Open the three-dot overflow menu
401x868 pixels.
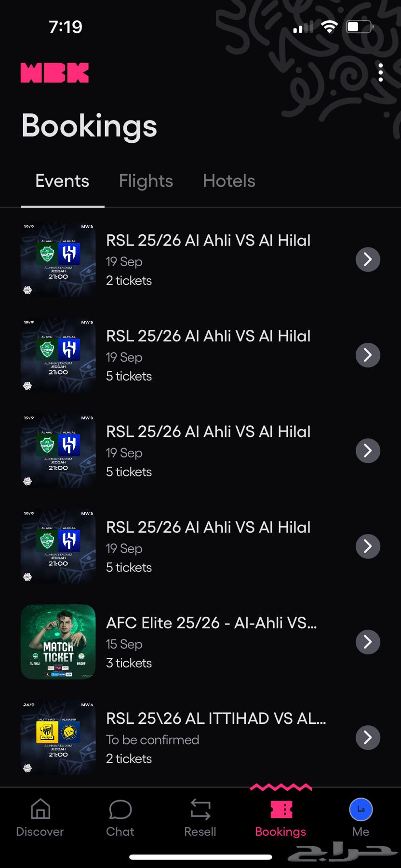(x=381, y=72)
